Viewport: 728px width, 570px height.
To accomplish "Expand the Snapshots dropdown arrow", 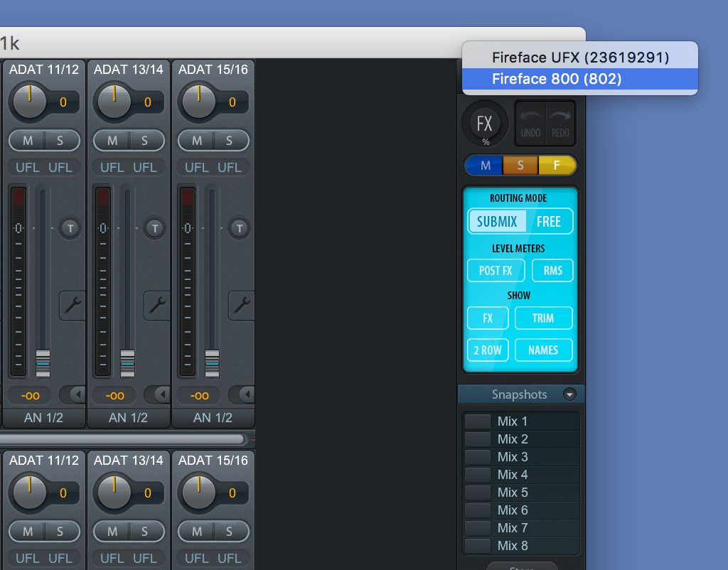I will pyautogui.click(x=569, y=394).
